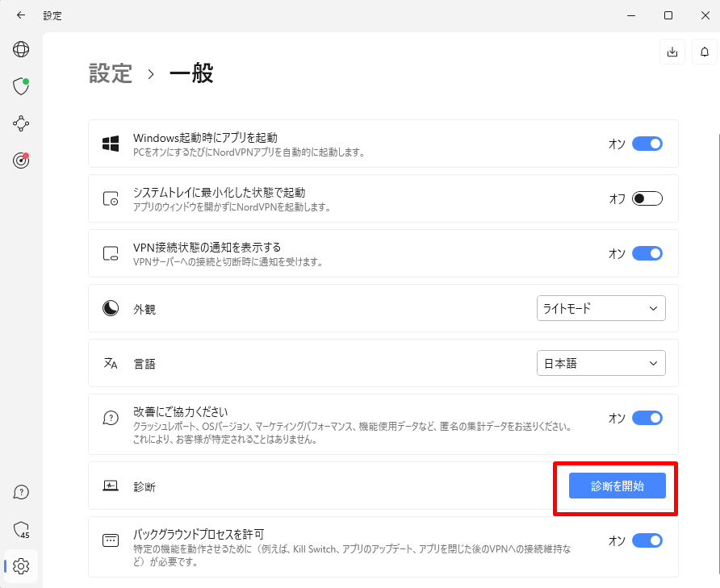Click the 設定 breadcrumb link
This screenshot has height=588, width=720.
[111, 73]
